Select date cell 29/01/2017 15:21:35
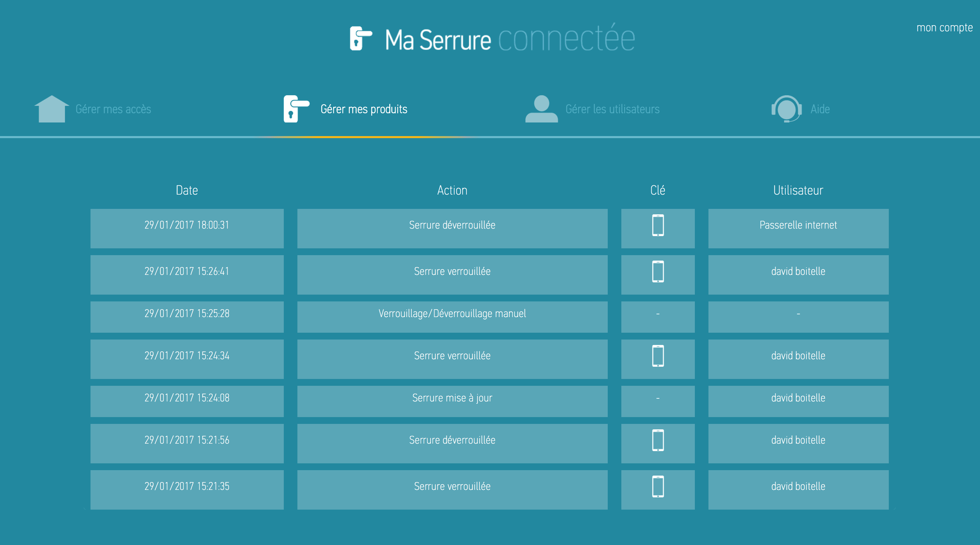The height and width of the screenshot is (545, 980). coord(187,490)
